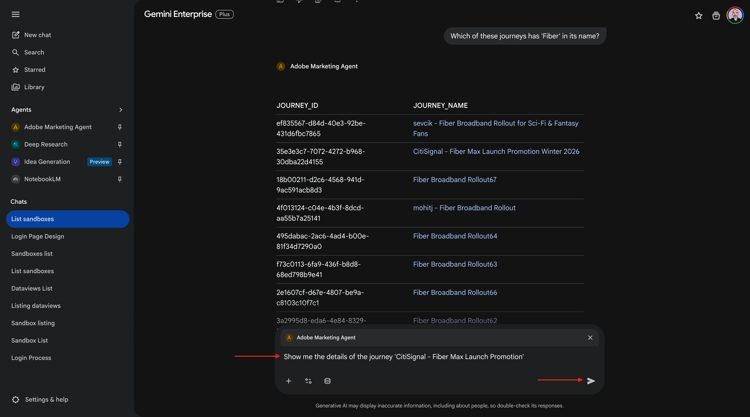
Task: Click the connectors icon in prompt box
Action: 327,381
